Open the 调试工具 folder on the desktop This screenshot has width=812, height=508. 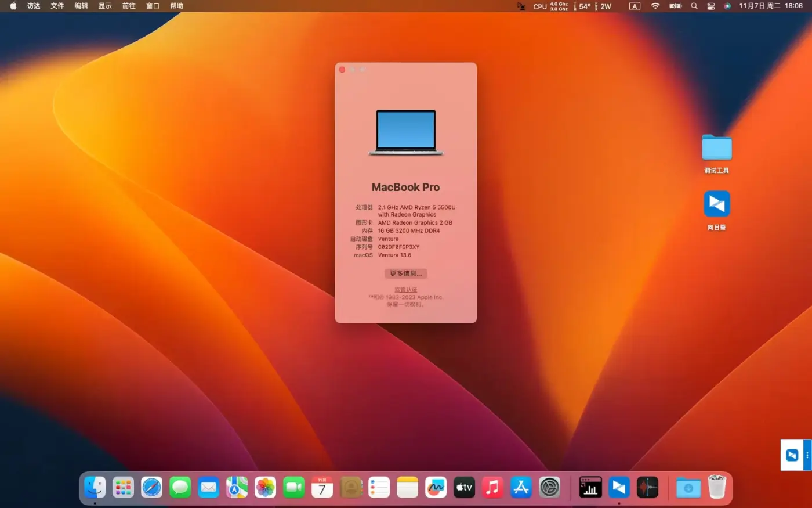pos(717,148)
